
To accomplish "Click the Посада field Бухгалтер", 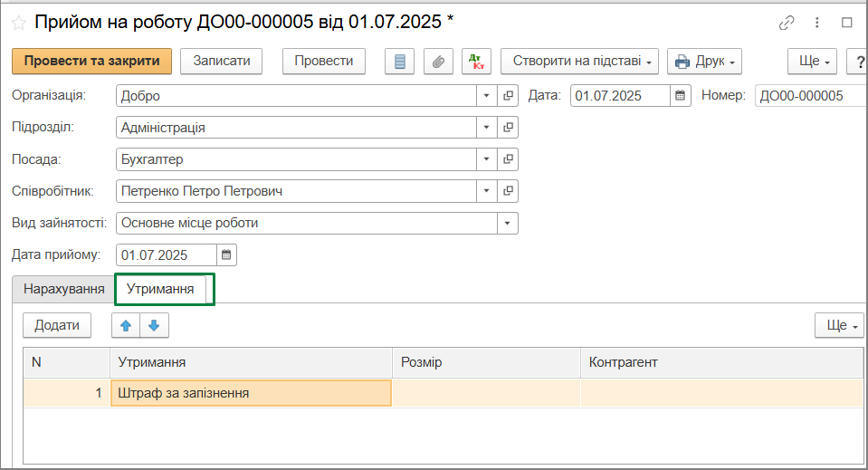I will [296, 159].
